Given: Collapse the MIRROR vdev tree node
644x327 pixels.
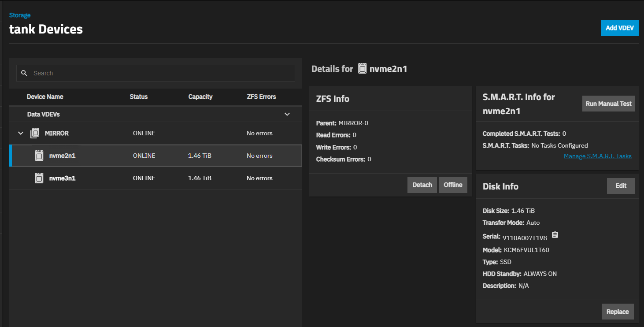Looking at the screenshot, I should coord(21,133).
